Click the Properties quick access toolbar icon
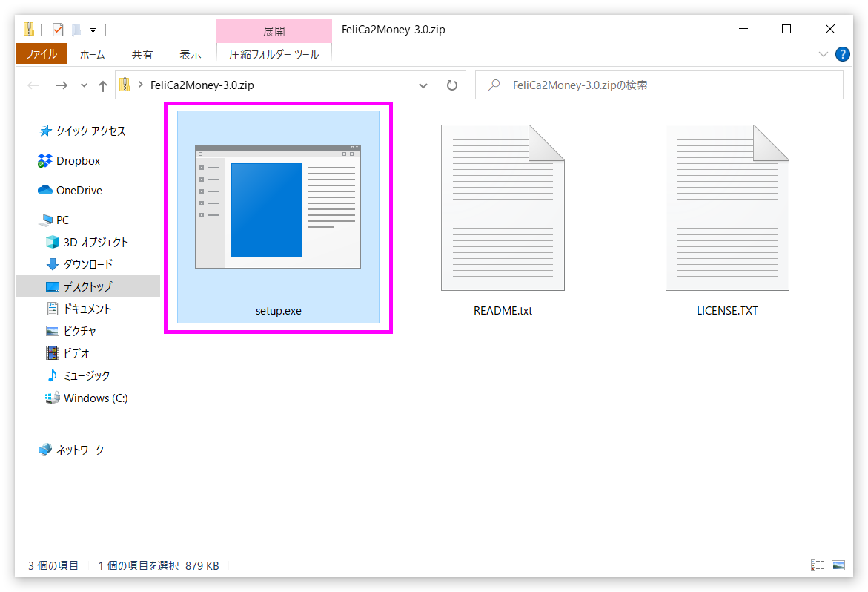Viewport: 868px width, 592px height. (58, 30)
